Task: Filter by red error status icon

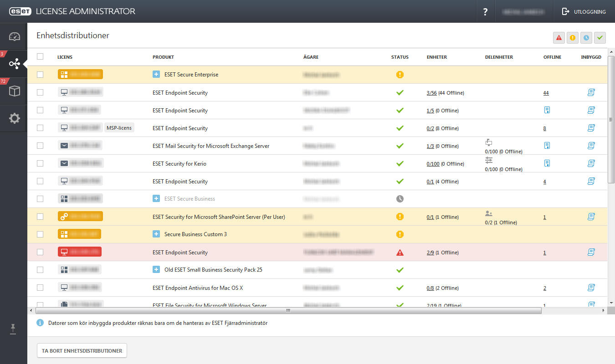Action: pos(559,38)
